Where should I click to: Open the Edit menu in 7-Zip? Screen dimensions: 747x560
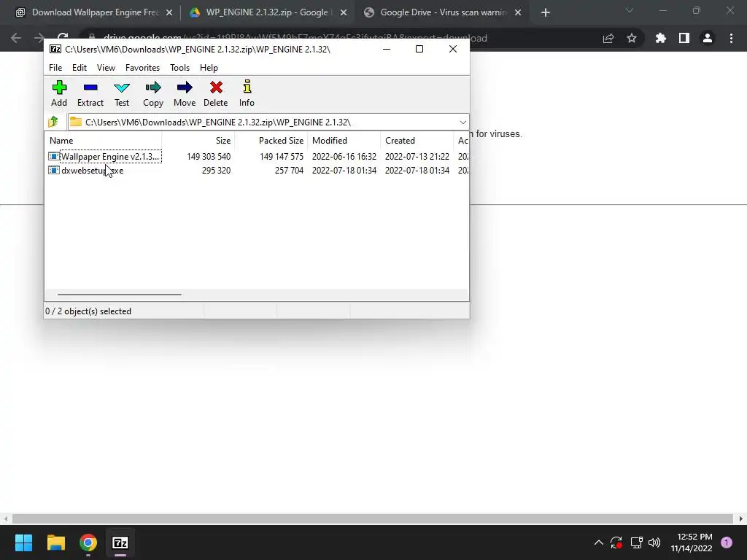(80, 68)
